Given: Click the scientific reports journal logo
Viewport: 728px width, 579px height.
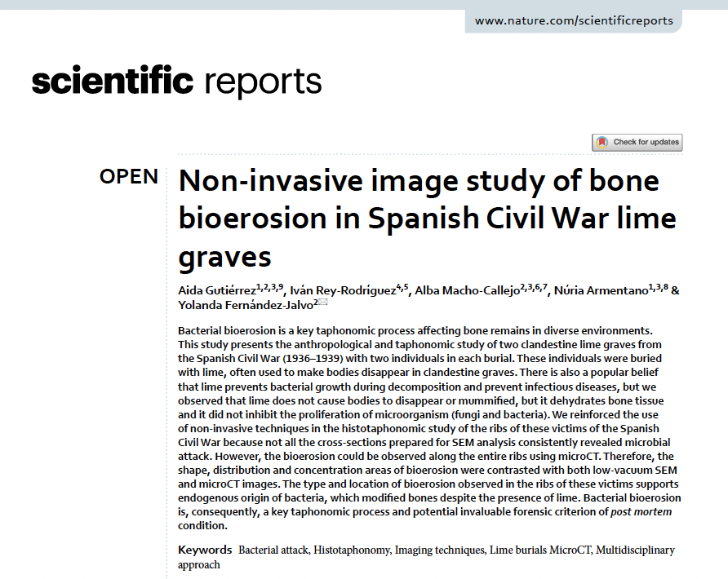Looking at the screenshot, I should [176, 82].
